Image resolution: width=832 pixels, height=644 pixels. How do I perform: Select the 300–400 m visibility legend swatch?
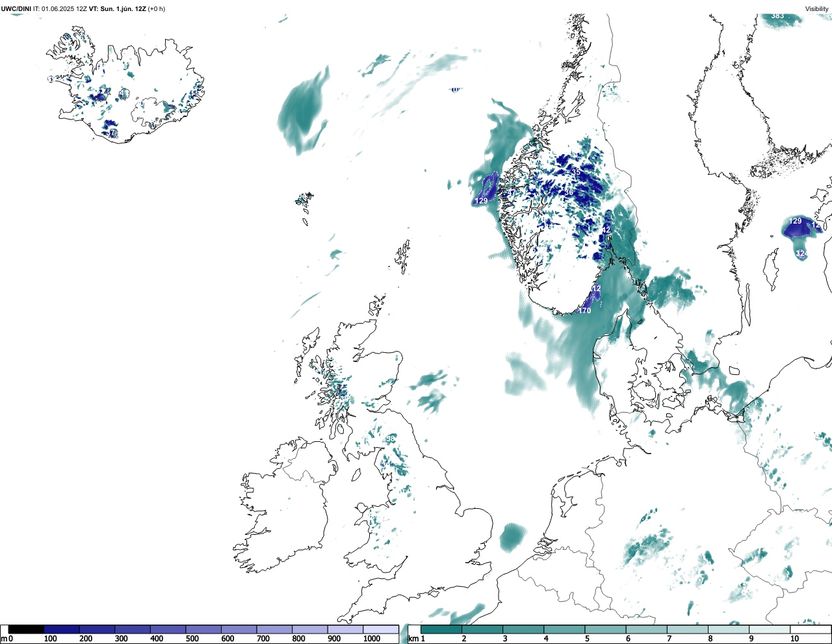click(x=133, y=629)
